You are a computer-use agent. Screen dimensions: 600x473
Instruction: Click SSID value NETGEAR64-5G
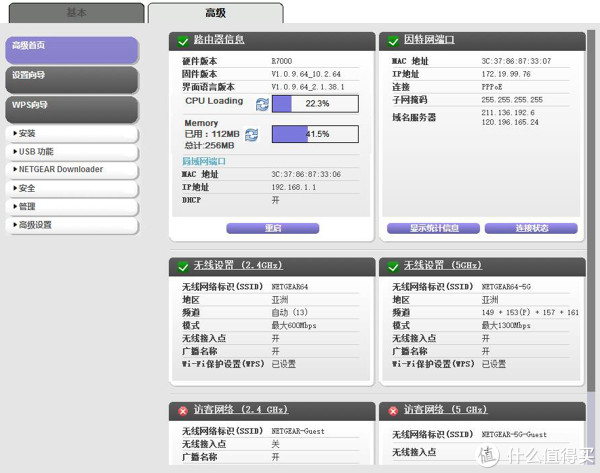(506, 287)
